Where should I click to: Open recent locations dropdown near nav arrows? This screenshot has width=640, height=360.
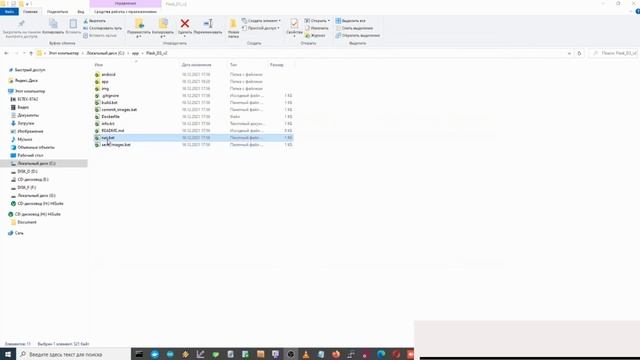coord(24,53)
